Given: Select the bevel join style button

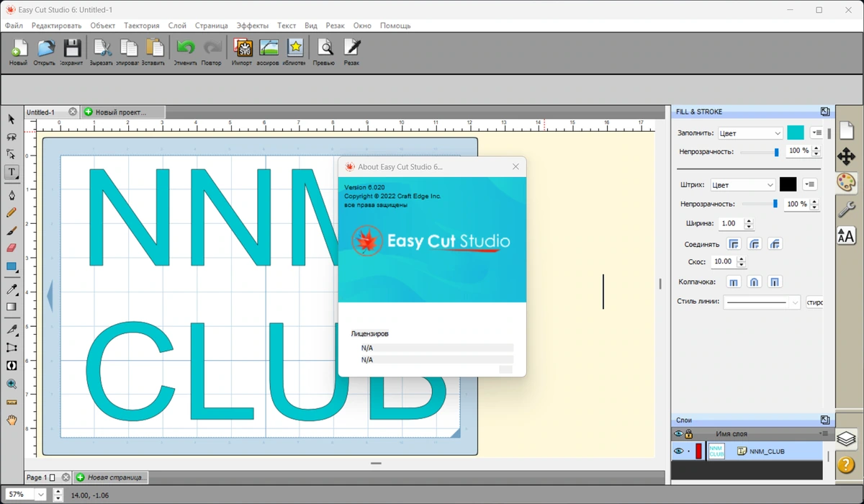Looking at the screenshot, I should click(775, 244).
